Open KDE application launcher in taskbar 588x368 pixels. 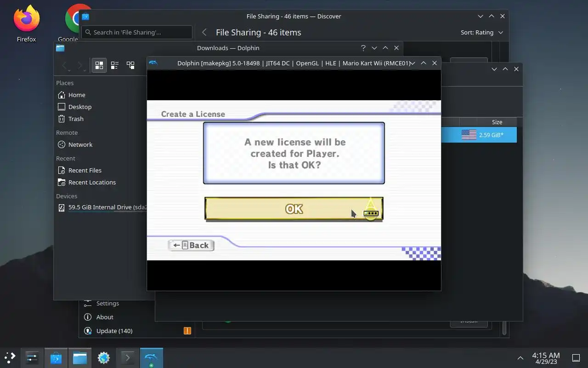click(10, 357)
